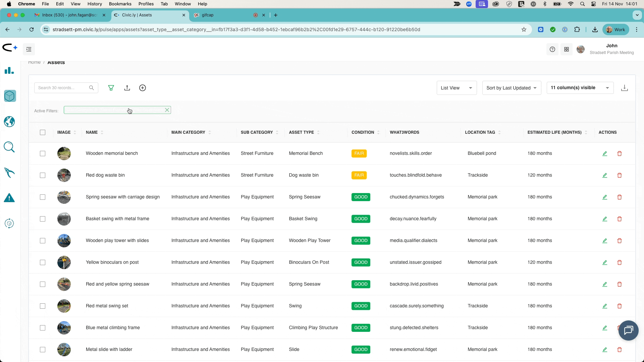This screenshot has height=362, width=644.
Task: Open the globe map icon in sidebar
Action: [9, 122]
